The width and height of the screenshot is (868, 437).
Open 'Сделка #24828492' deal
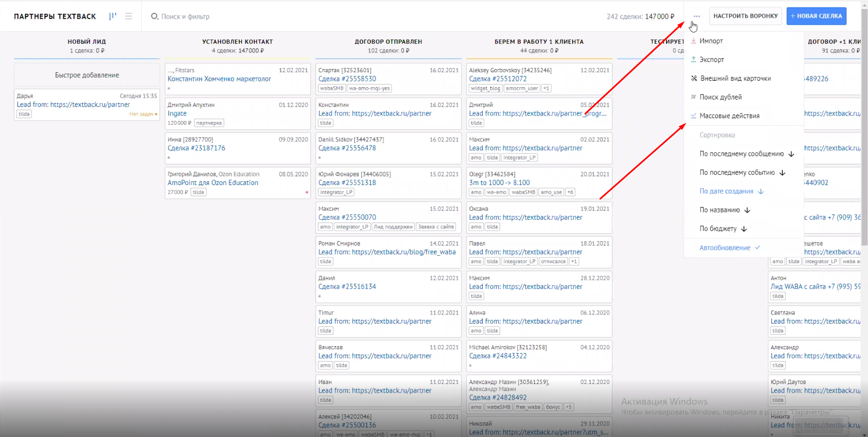498,398
